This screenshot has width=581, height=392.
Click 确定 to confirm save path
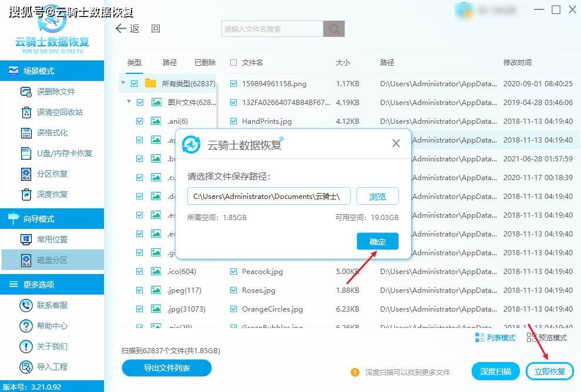pyautogui.click(x=377, y=242)
